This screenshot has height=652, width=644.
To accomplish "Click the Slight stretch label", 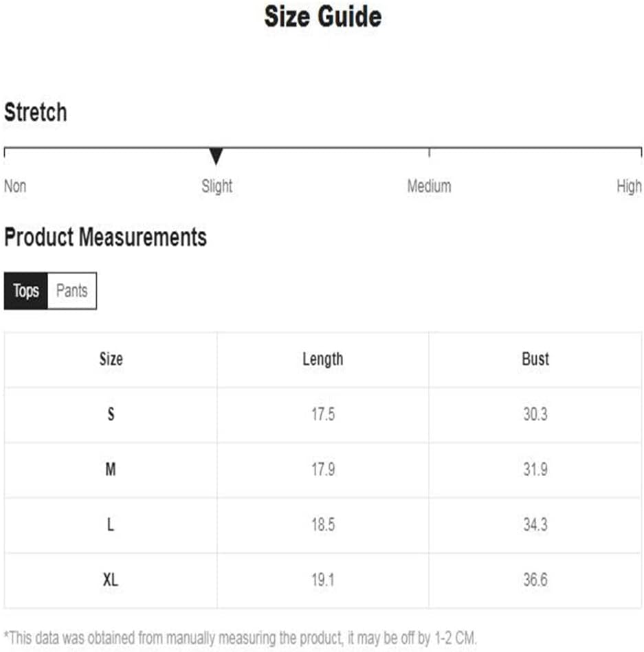I will (216, 186).
